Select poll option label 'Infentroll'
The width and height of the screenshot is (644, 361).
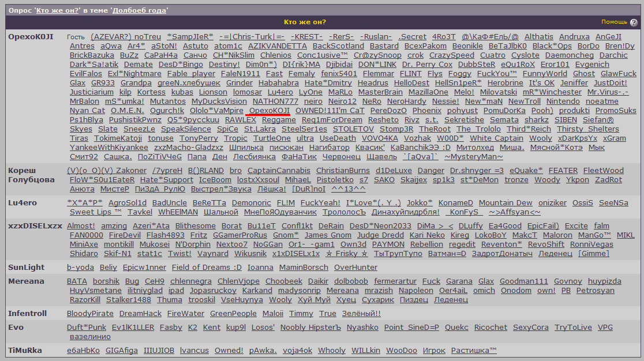(x=28, y=313)
